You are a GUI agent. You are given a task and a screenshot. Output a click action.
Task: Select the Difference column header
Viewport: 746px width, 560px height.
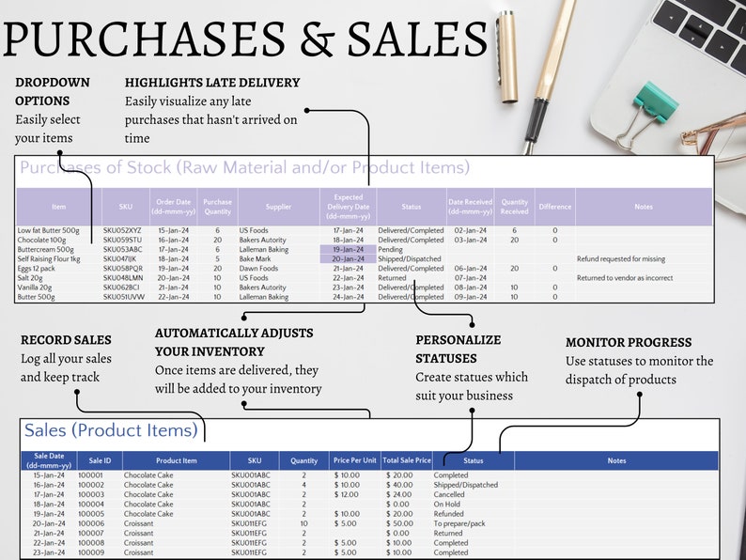tap(554, 207)
